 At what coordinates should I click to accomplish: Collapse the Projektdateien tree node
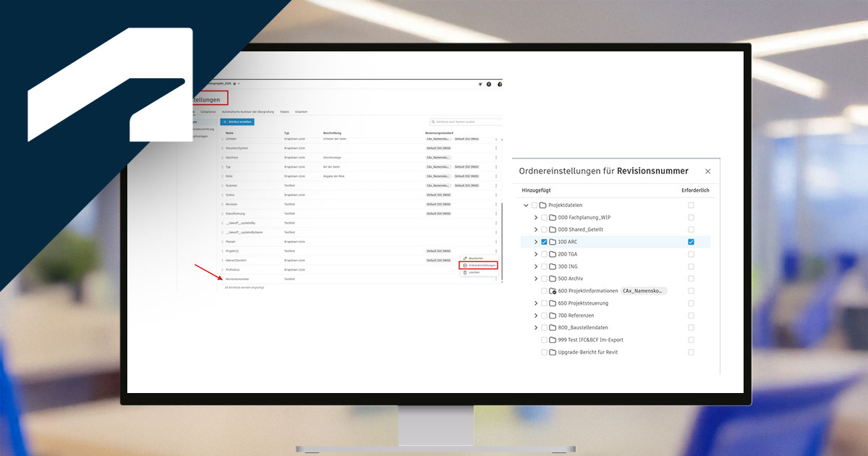[526, 206]
